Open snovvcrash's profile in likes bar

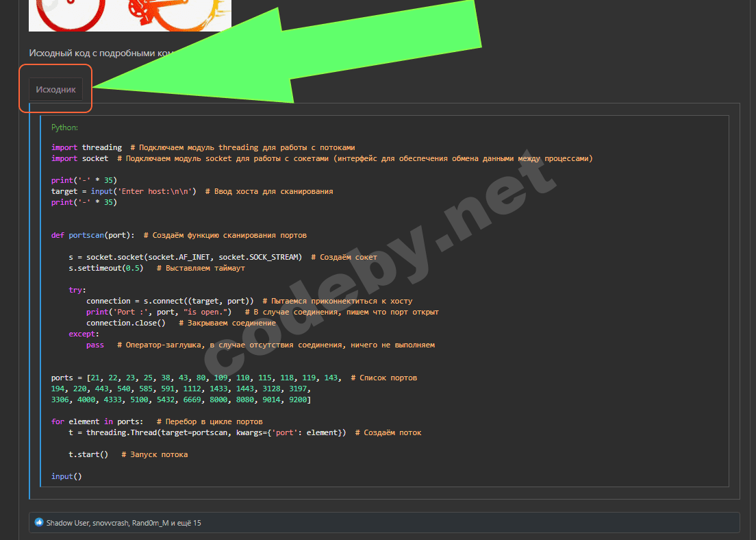pos(111,523)
